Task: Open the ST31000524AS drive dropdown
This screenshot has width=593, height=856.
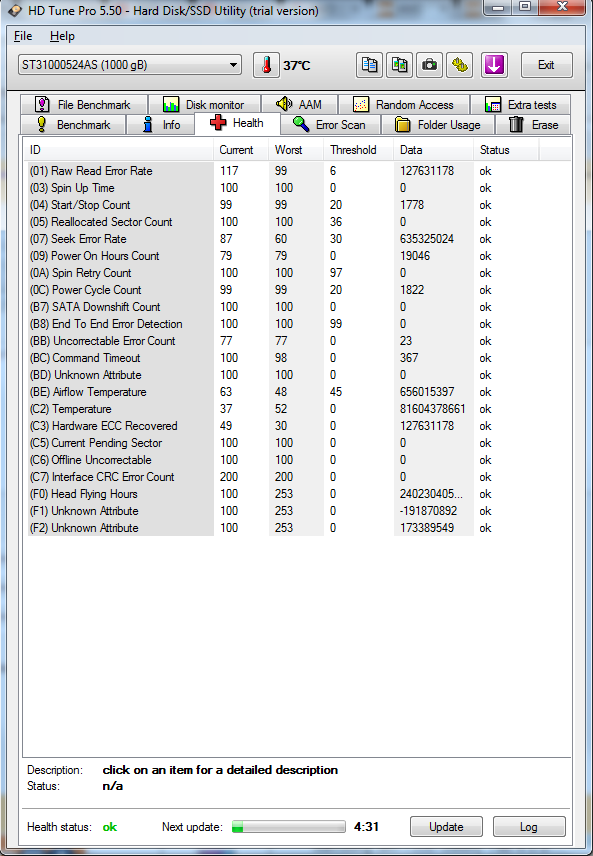Action: click(x=129, y=65)
